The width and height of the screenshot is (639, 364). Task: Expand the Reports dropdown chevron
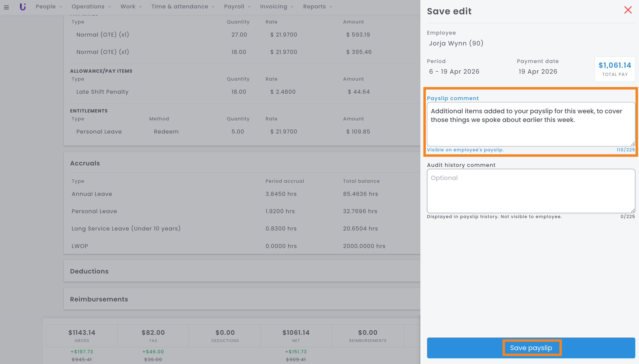331,7
